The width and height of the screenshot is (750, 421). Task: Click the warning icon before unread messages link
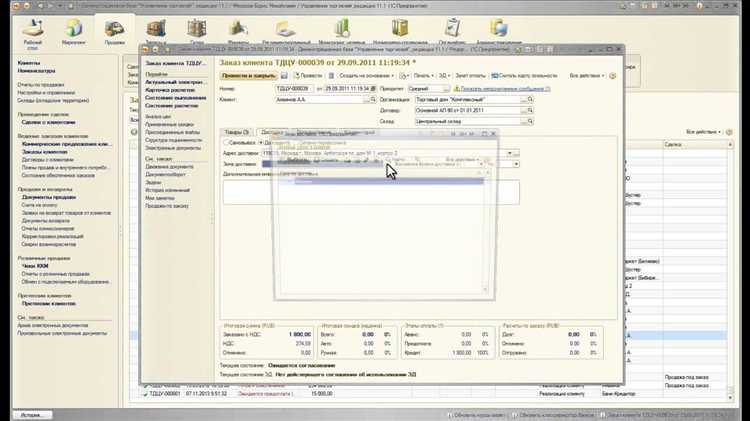[x=456, y=89]
